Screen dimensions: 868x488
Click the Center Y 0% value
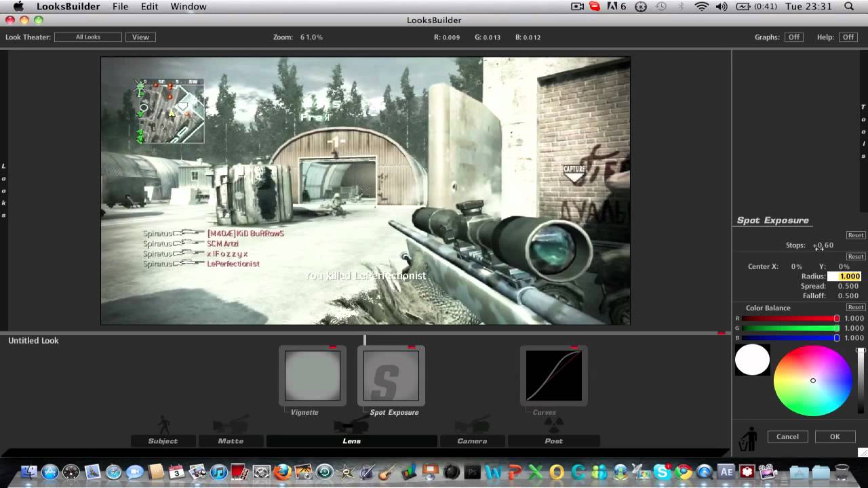[x=844, y=266]
